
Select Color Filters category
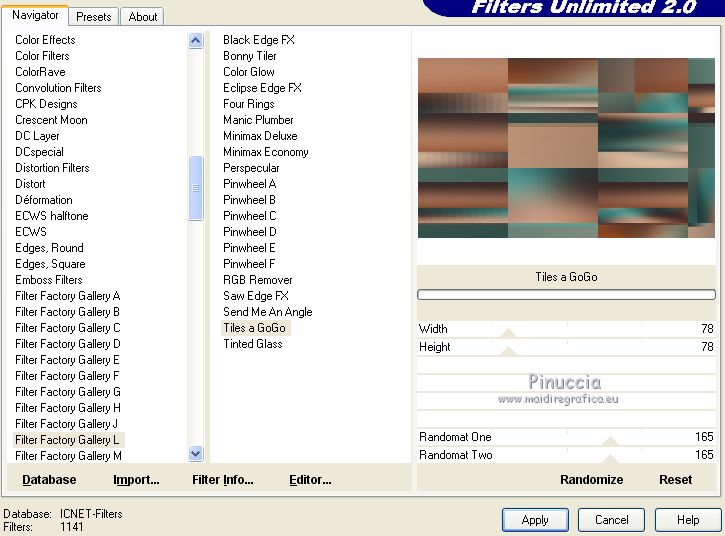[42, 56]
